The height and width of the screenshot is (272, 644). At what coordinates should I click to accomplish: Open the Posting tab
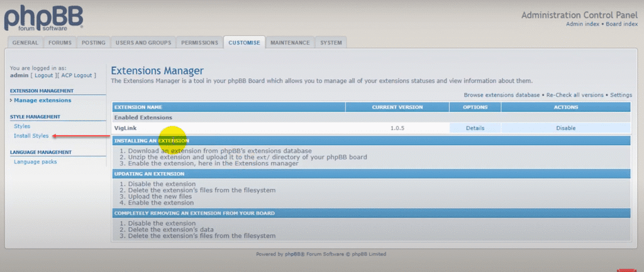pyautogui.click(x=93, y=43)
